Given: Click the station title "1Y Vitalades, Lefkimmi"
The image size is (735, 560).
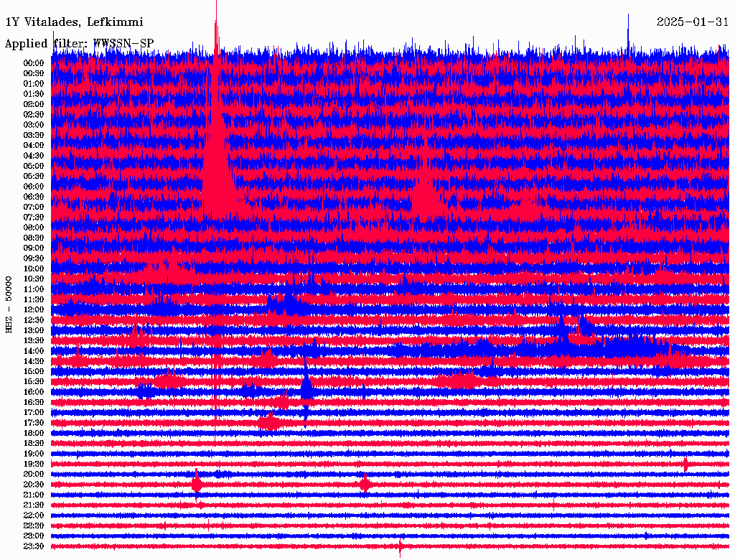Looking at the screenshot, I should tap(74, 22).
